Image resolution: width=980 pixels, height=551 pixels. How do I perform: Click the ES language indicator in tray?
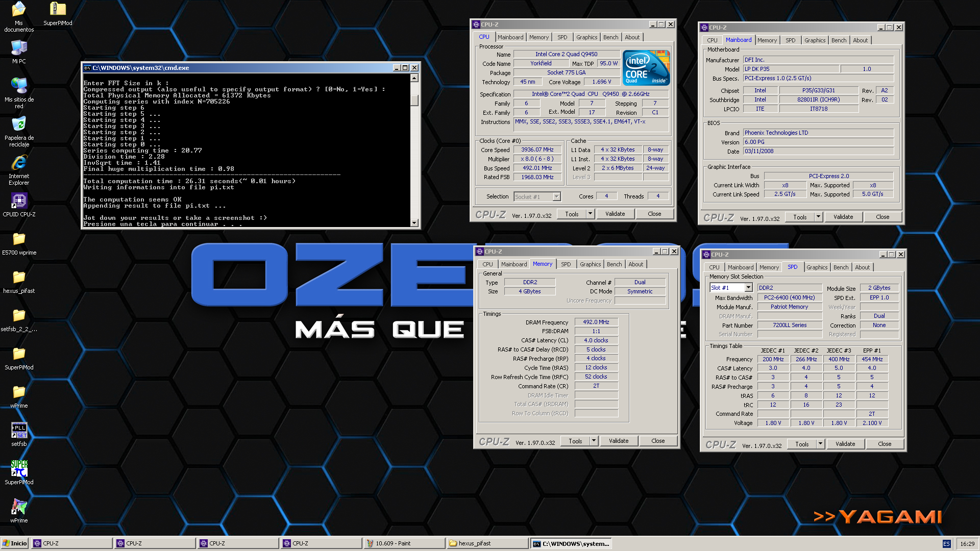pos(946,544)
